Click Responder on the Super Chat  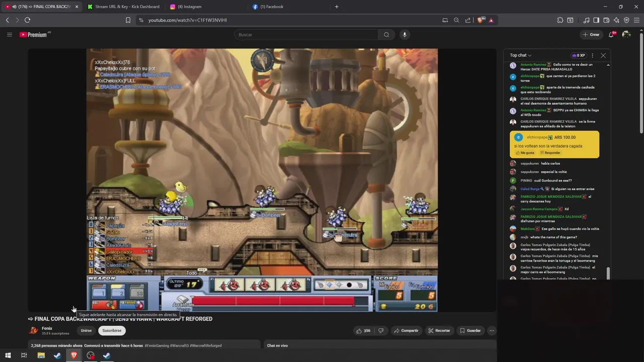tap(550, 153)
